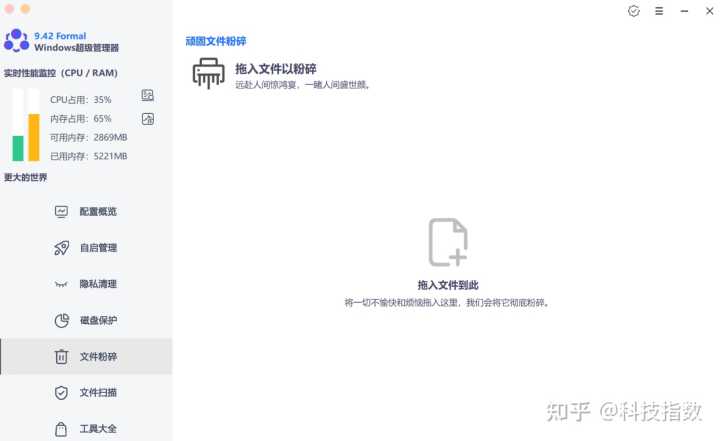Image resolution: width=720 pixels, height=441 pixels.
Task: Click the add-file document icon
Action: tap(448, 242)
